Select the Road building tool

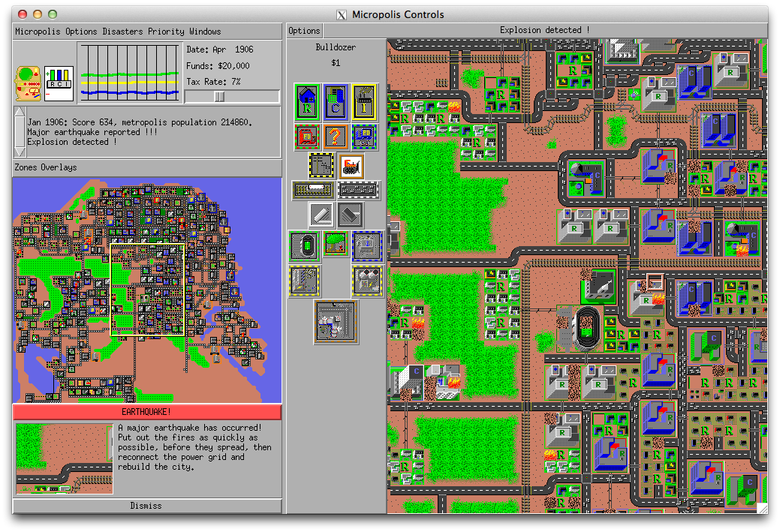pos(357,189)
